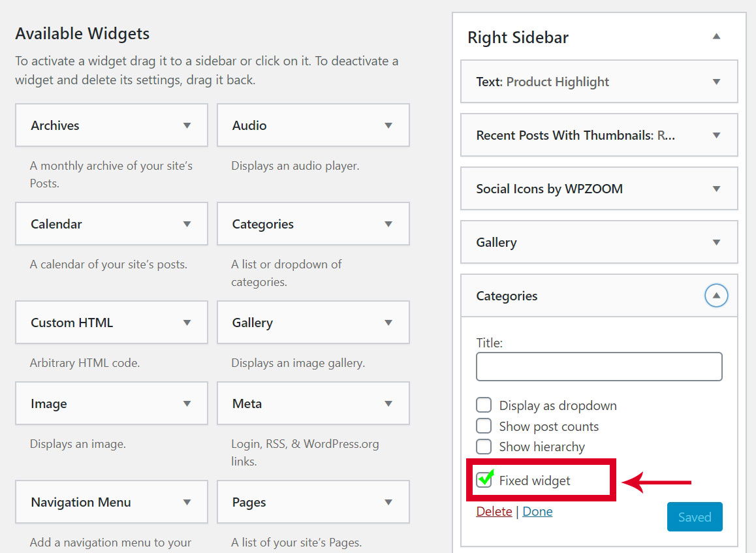Check Show hierarchy

point(484,447)
